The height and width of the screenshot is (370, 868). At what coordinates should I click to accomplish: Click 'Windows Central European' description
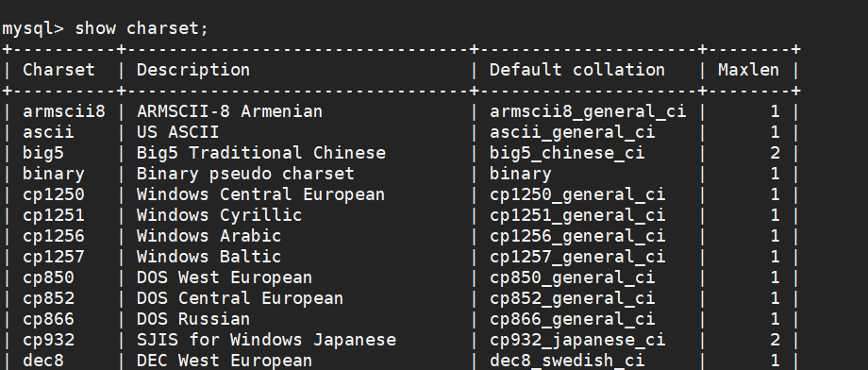coord(260,194)
